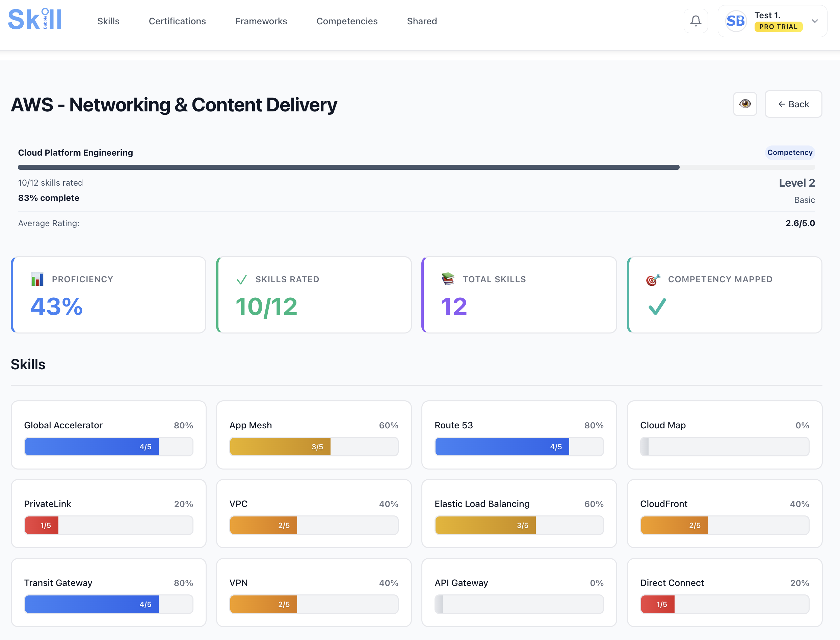Click the Test 1. username
Image resolution: width=840 pixels, height=640 pixels.
point(767,15)
